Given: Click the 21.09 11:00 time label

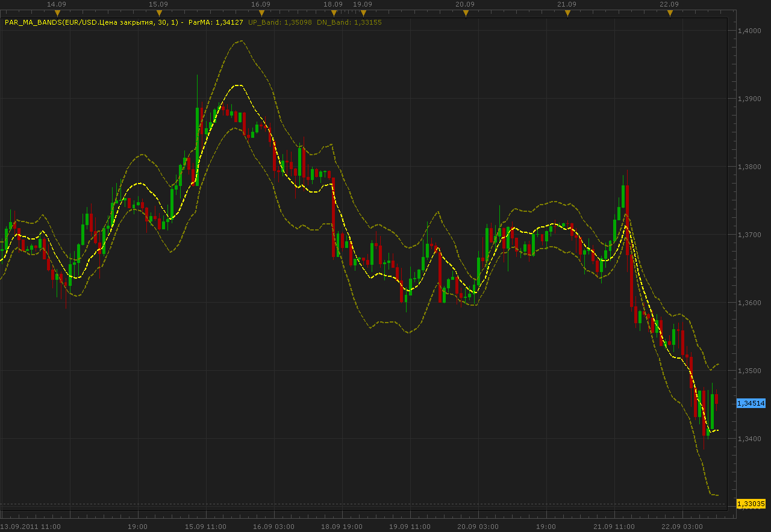Looking at the screenshot, I should [614, 527].
